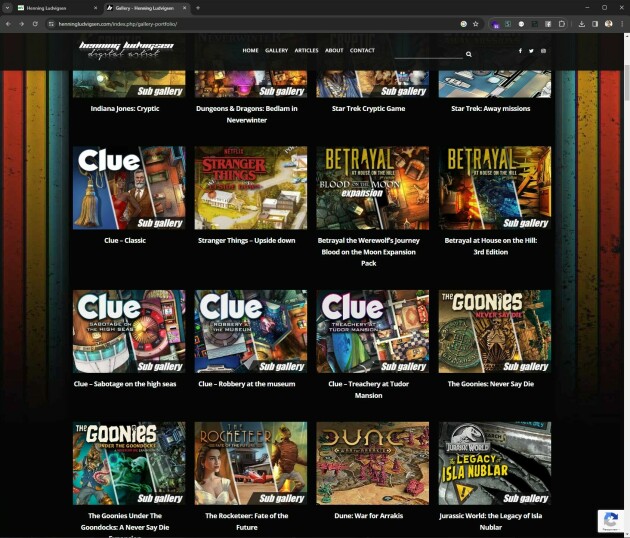Image resolution: width=630 pixels, height=538 pixels.
Task: Click 'Clue – Sabotage on the high seas' title
Action: click(125, 384)
